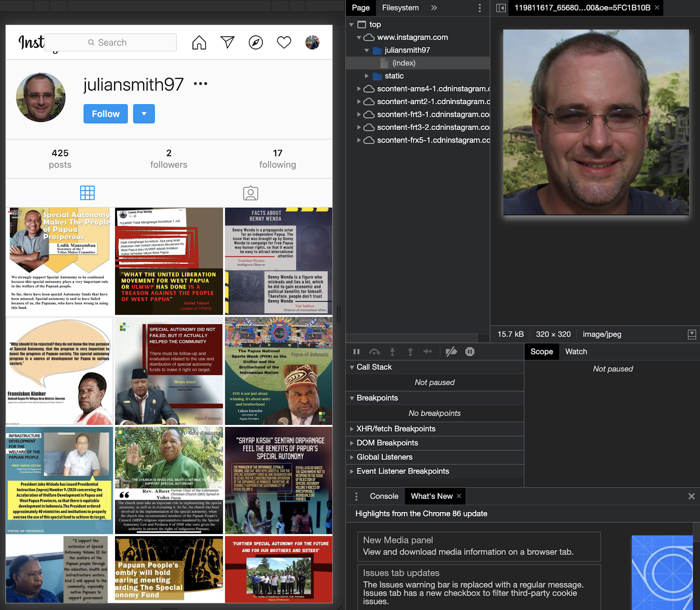Collapse the top frame tree node

pos(351,25)
